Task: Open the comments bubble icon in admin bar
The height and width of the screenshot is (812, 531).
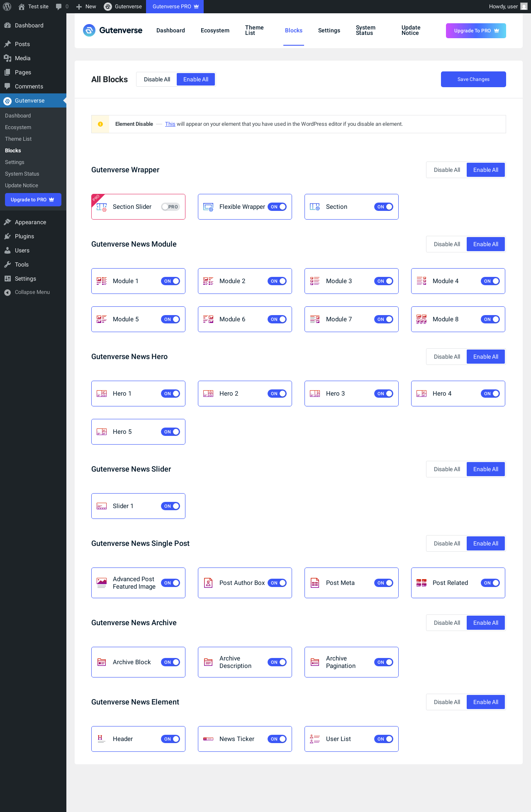Action: pyautogui.click(x=58, y=7)
